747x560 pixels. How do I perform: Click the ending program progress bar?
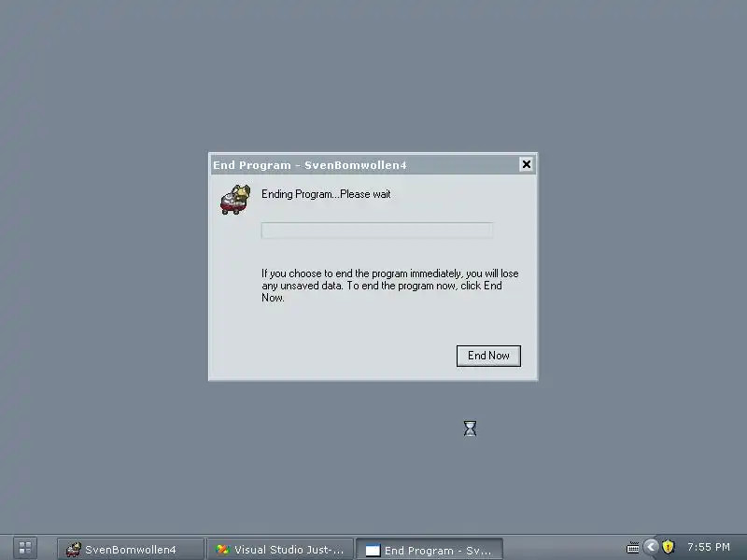377,231
